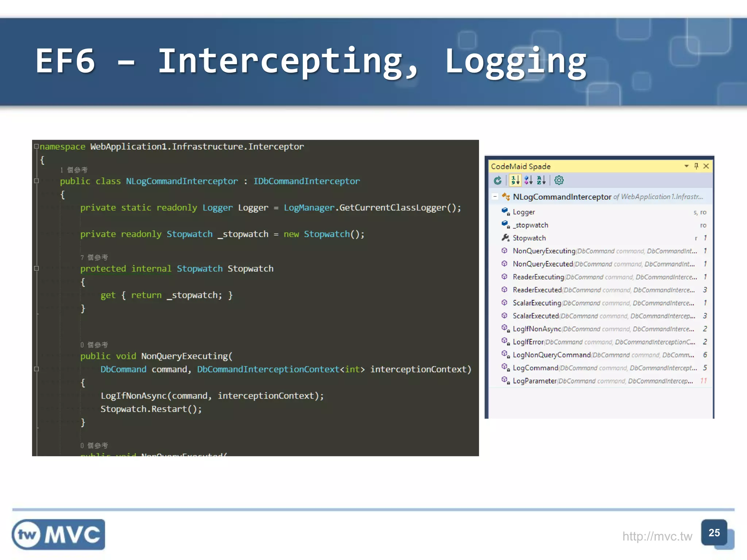The height and width of the screenshot is (560, 747).
Task: Toggle alphabetical A-Z sort button
Action: 541,180
